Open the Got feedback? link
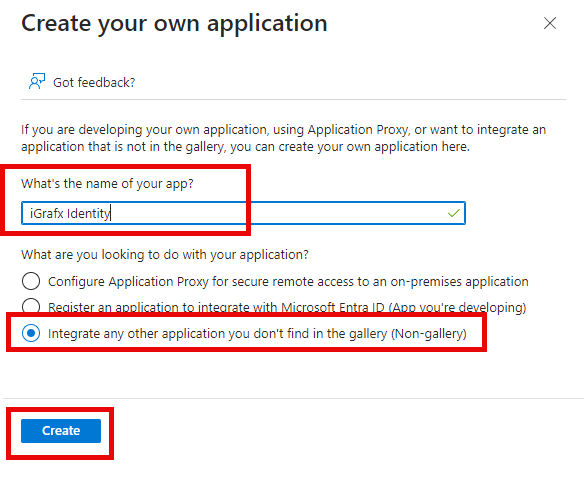This screenshot has height=480, width=584. (94, 82)
